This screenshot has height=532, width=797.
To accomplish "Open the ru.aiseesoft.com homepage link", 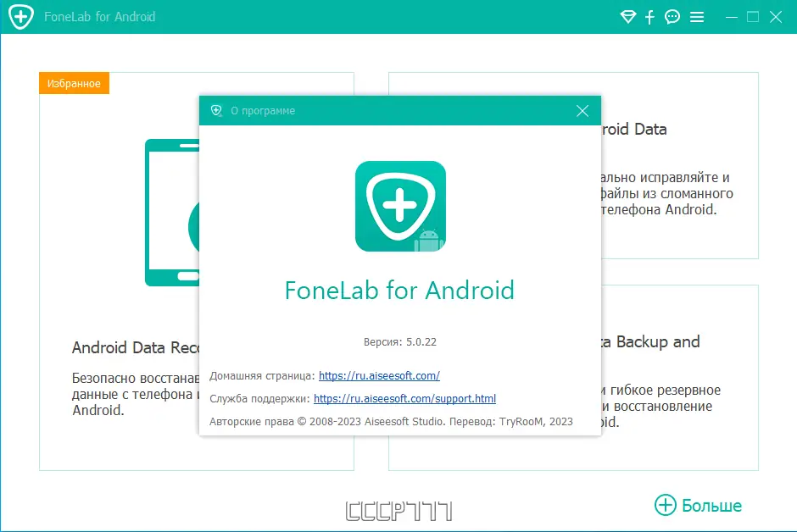I will 379,375.
